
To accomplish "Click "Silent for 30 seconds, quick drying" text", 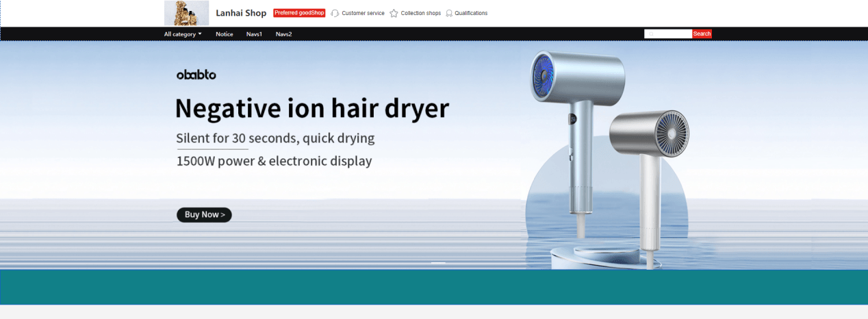I will pyautogui.click(x=275, y=138).
